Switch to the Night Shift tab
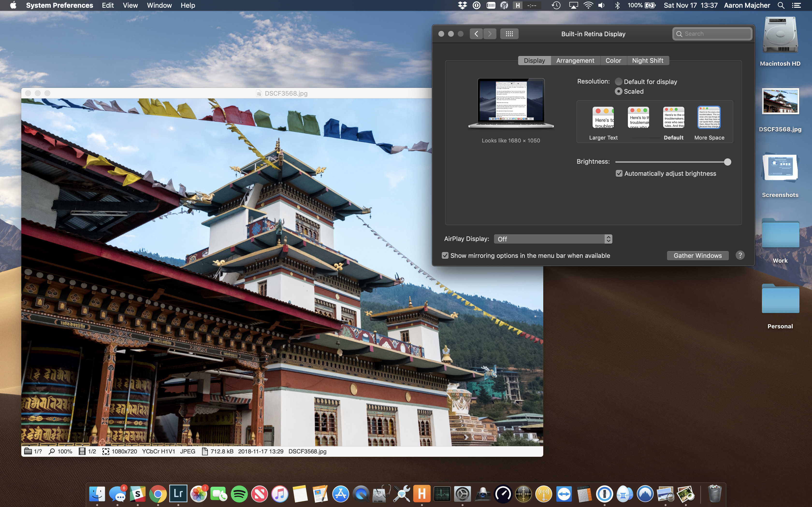The width and height of the screenshot is (812, 507). pos(647,61)
